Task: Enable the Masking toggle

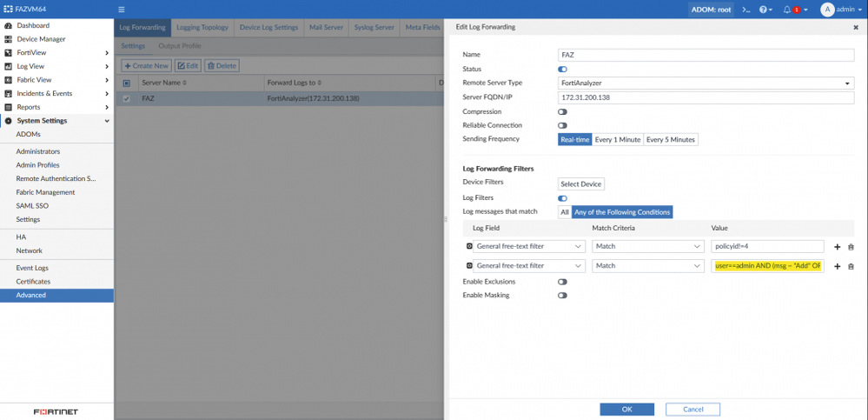Action: pos(562,296)
